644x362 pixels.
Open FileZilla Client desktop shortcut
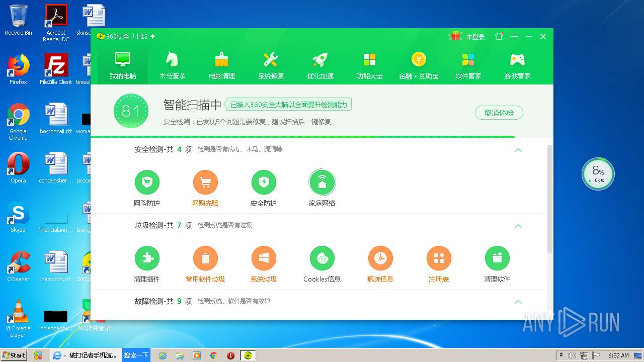(56, 69)
